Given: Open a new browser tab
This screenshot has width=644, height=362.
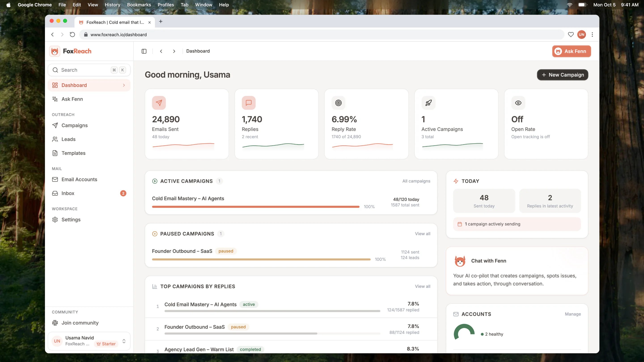Looking at the screenshot, I should pyautogui.click(x=161, y=21).
